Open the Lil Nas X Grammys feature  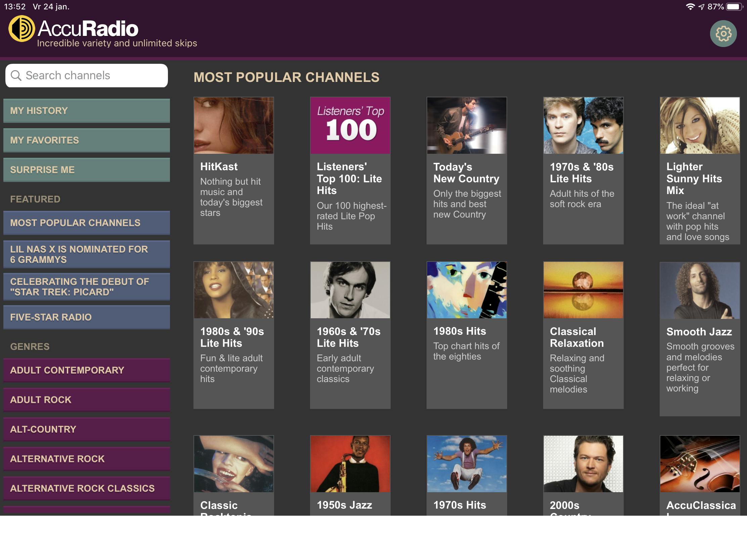click(86, 254)
